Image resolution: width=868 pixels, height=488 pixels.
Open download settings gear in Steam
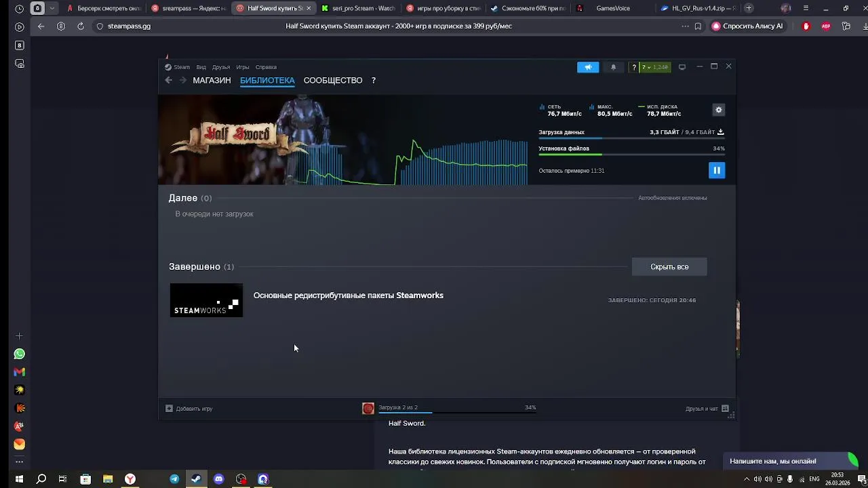click(x=719, y=110)
